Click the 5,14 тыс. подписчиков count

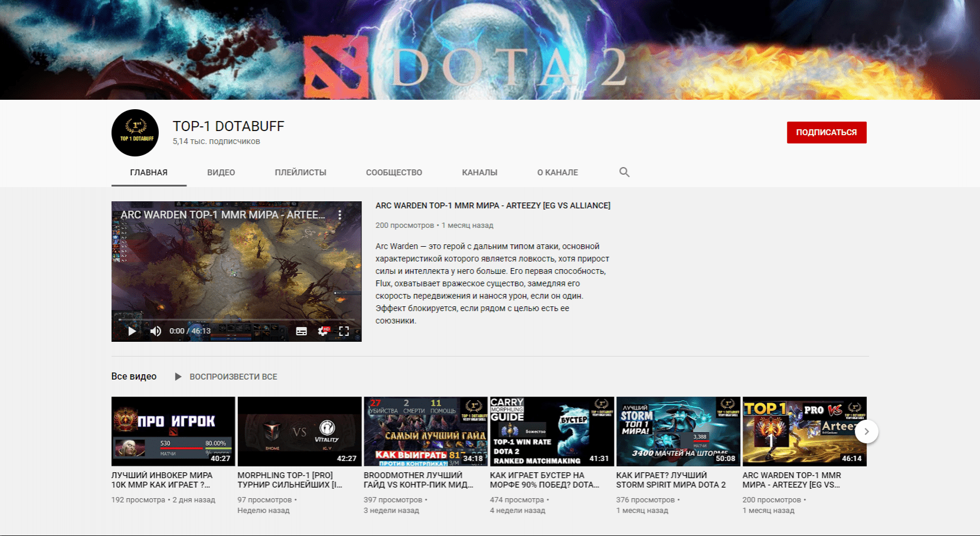tap(216, 142)
